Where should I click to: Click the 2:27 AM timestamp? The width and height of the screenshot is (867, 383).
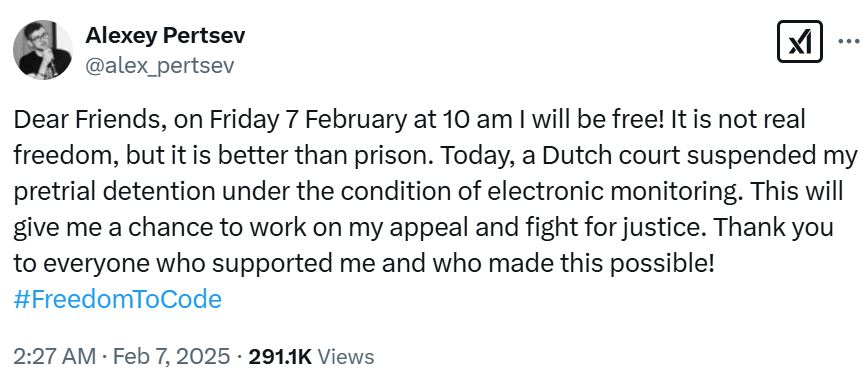coord(54,356)
